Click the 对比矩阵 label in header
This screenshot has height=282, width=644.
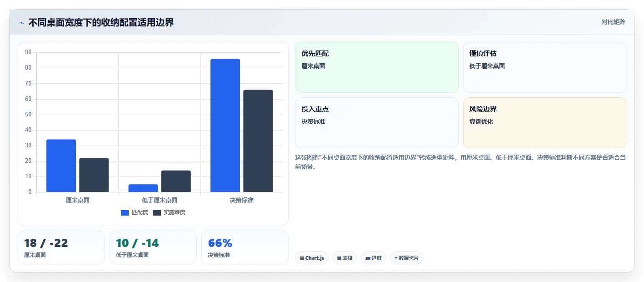613,22
